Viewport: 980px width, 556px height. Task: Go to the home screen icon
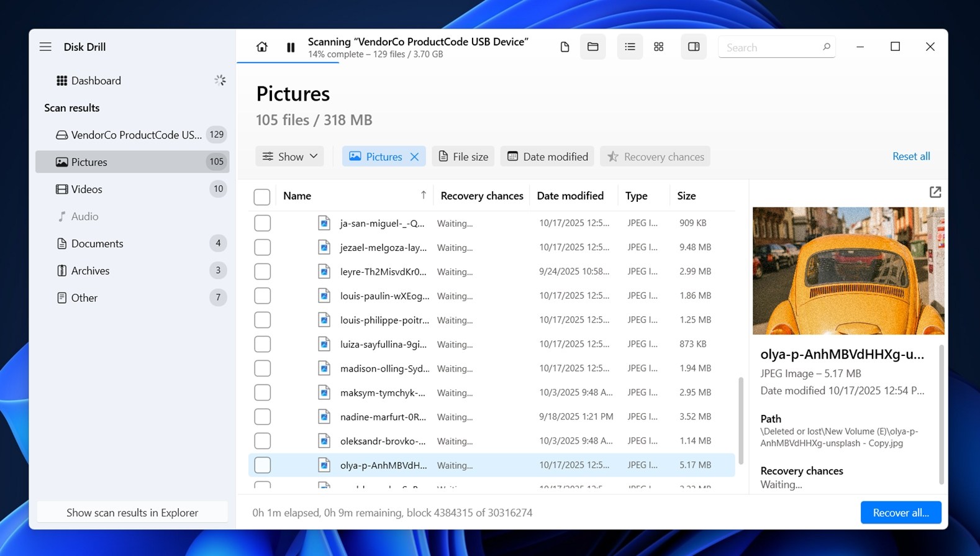tap(262, 47)
